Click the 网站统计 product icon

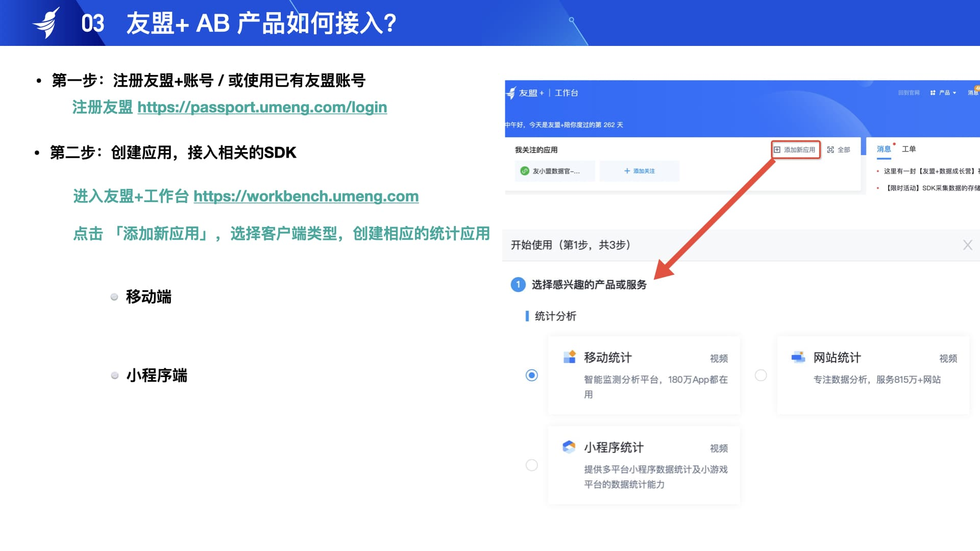click(798, 357)
